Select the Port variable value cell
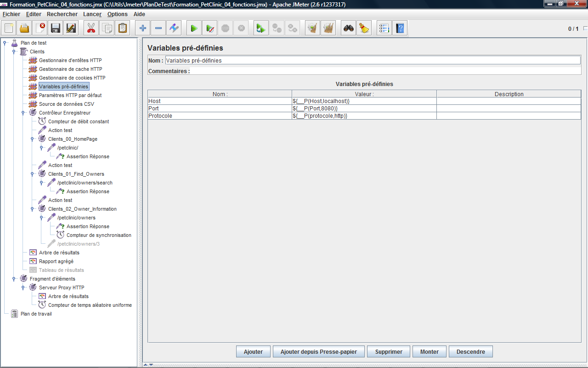This screenshot has height=368, width=588. [x=364, y=109]
